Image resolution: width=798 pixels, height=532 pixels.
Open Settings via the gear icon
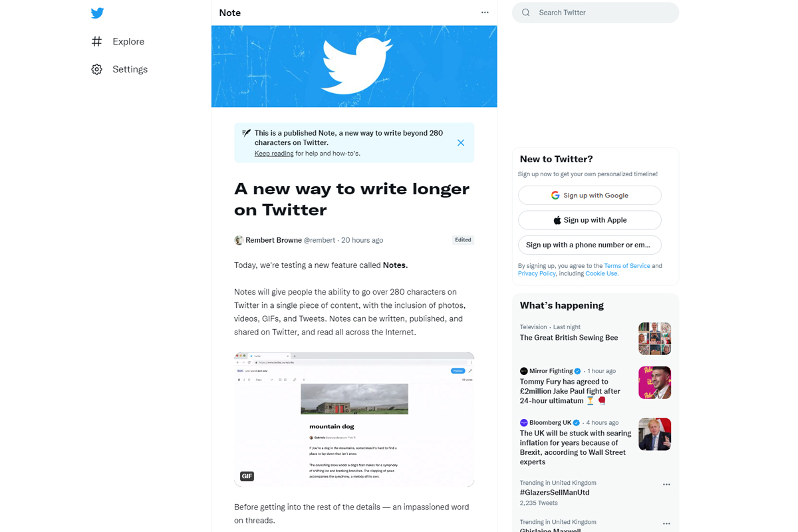click(97, 69)
